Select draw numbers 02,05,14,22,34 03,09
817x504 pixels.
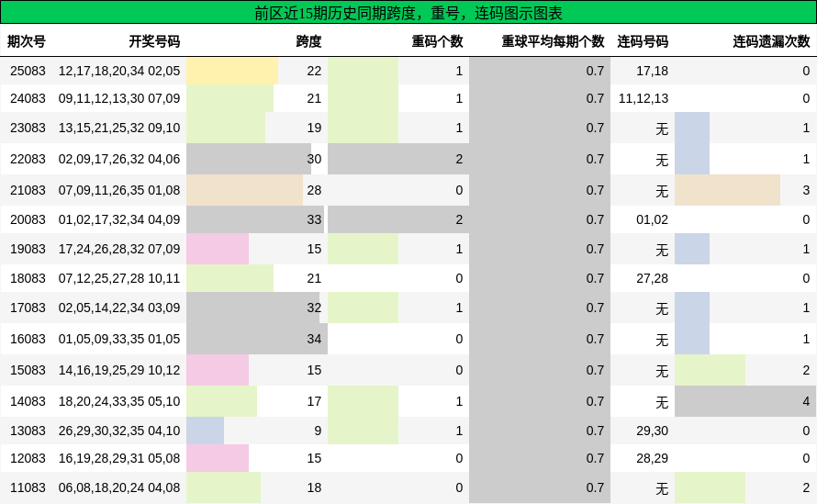(119, 308)
